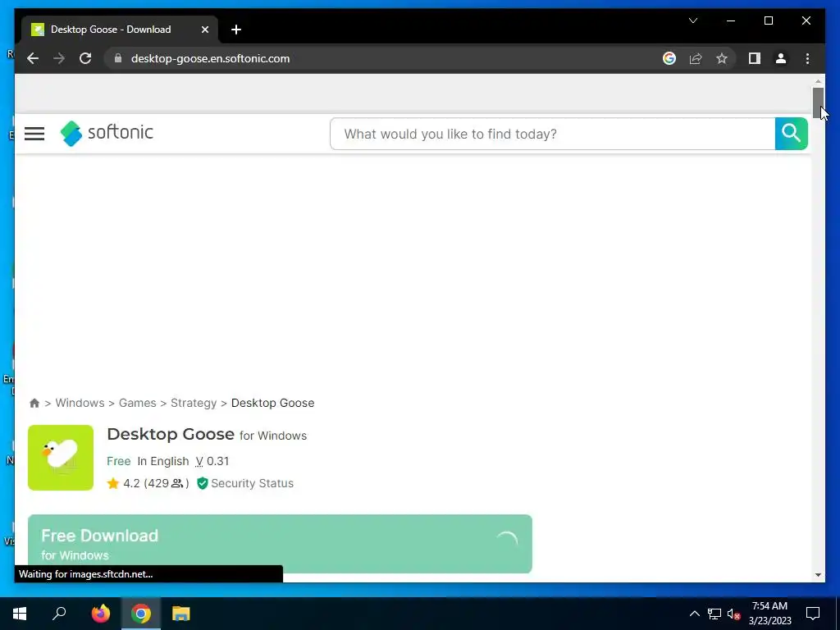Click the green 'Free' license label
Image resolution: width=840 pixels, height=630 pixels.
point(118,461)
